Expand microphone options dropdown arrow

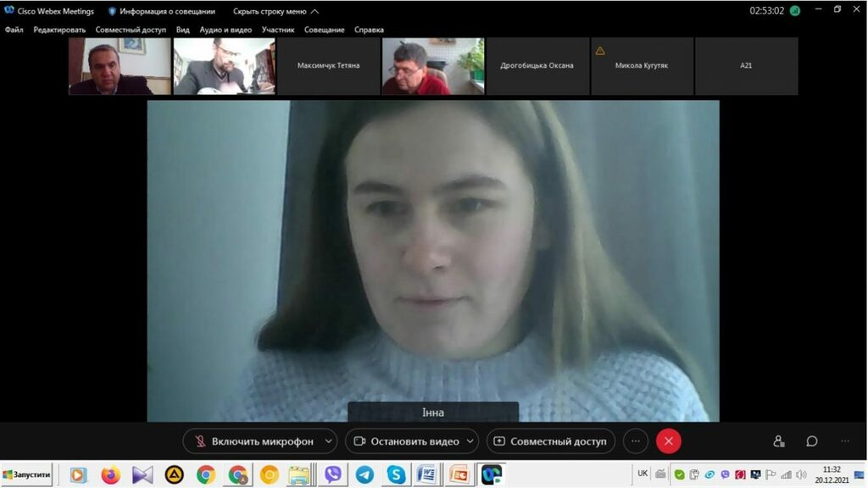(x=329, y=441)
